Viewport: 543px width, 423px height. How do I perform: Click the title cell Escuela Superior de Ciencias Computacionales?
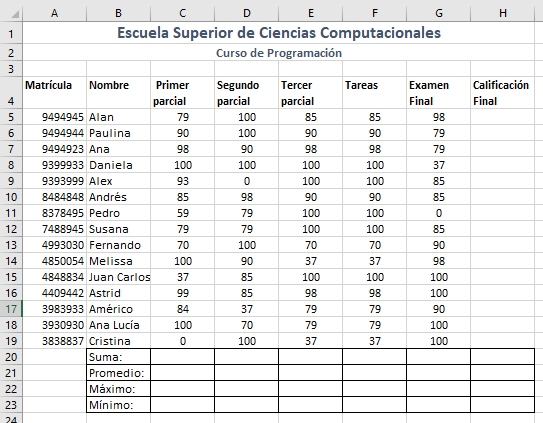click(278, 33)
